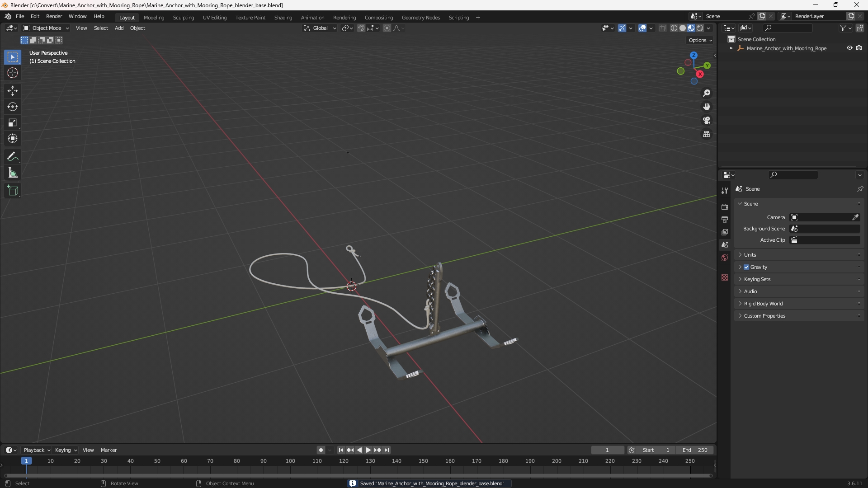
Task: Select the Add Cube tool
Action: (13, 191)
